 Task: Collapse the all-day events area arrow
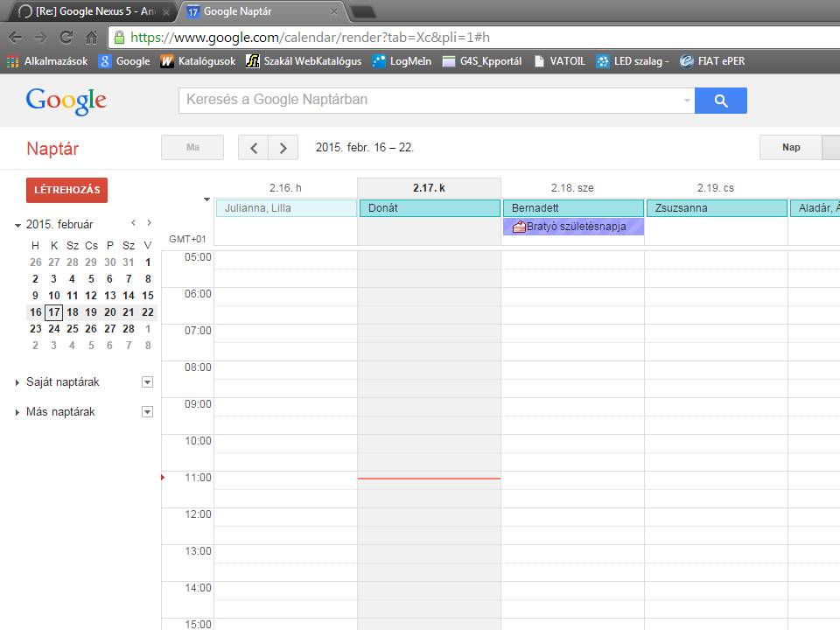tap(206, 199)
